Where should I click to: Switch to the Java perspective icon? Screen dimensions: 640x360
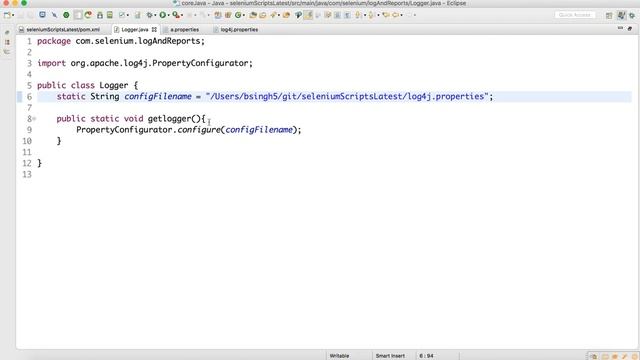(621, 15)
